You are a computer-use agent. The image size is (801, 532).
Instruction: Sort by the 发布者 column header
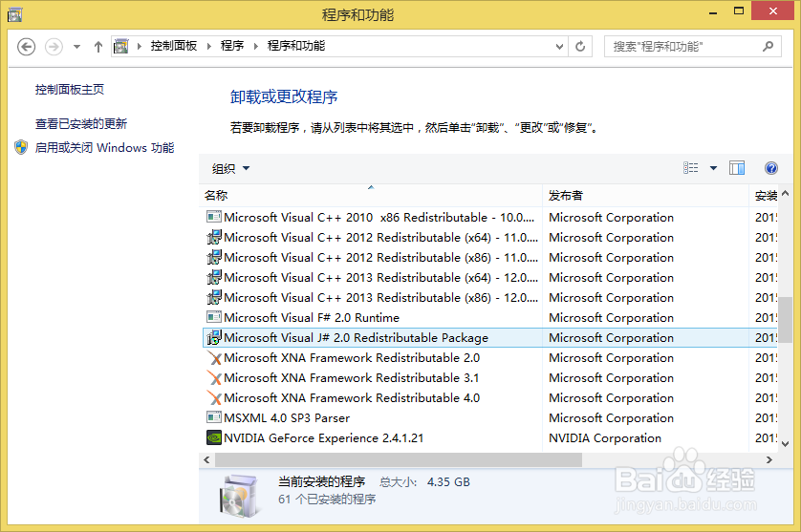point(645,196)
